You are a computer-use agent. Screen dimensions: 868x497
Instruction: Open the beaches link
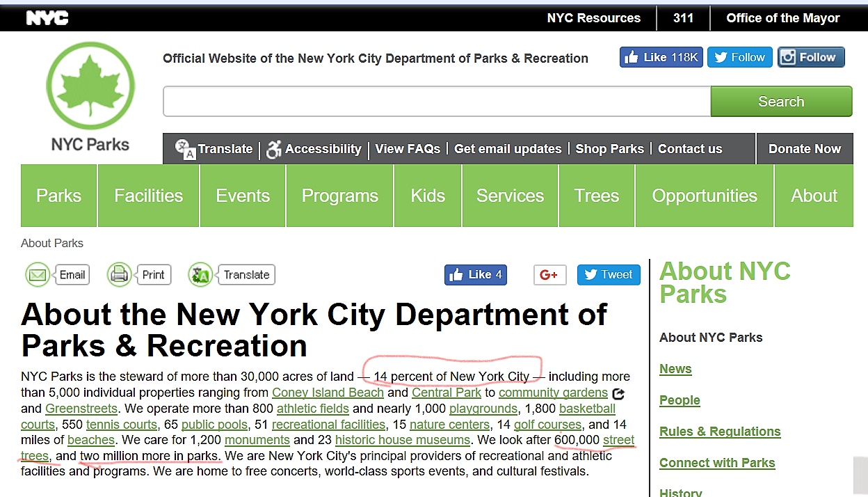91,440
